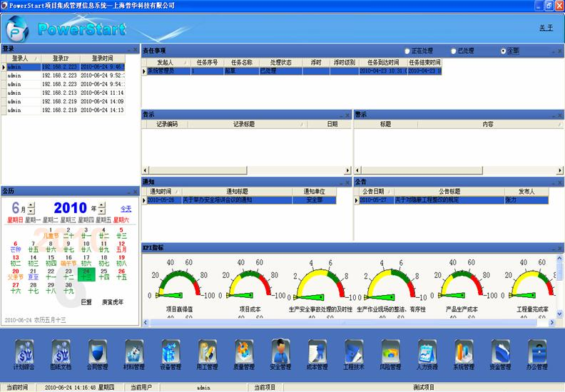Increase the calendar month with spinner up arrow

click(32, 205)
